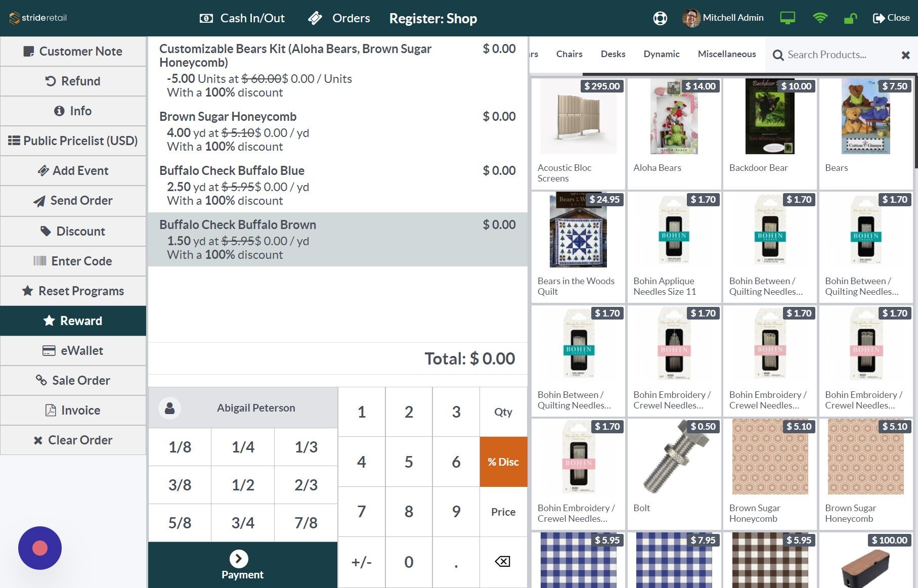Click the Clear Order button
The image size is (918, 588).
73,440
